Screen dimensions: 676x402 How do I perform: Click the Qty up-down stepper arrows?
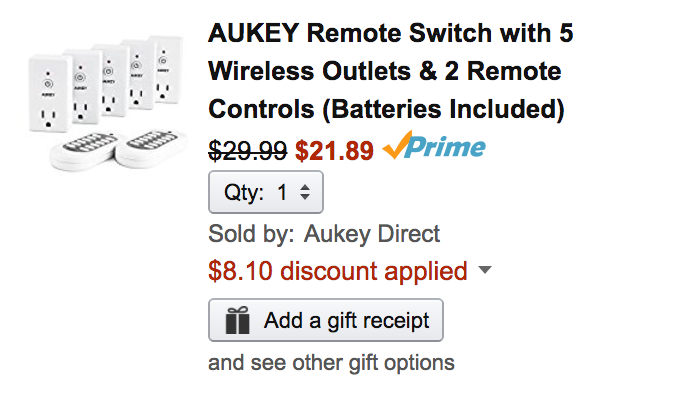(x=306, y=192)
